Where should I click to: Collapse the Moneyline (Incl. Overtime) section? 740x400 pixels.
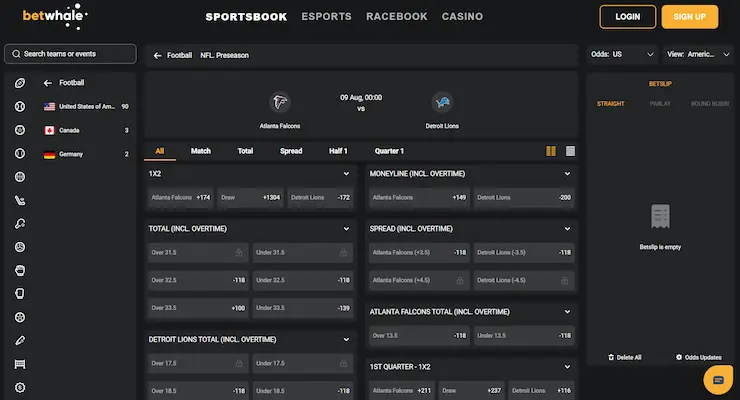coord(567,174)
